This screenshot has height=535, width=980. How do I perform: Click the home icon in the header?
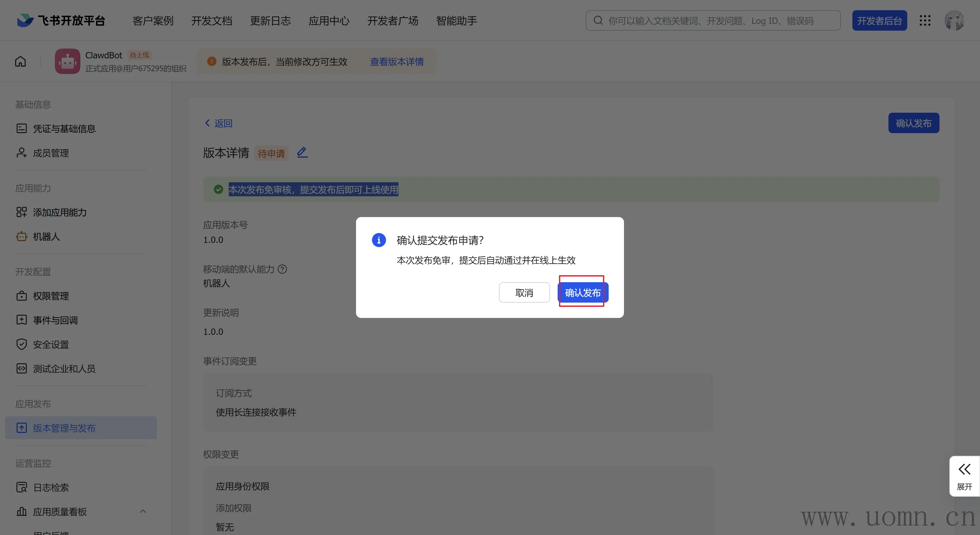click(20, 61)
